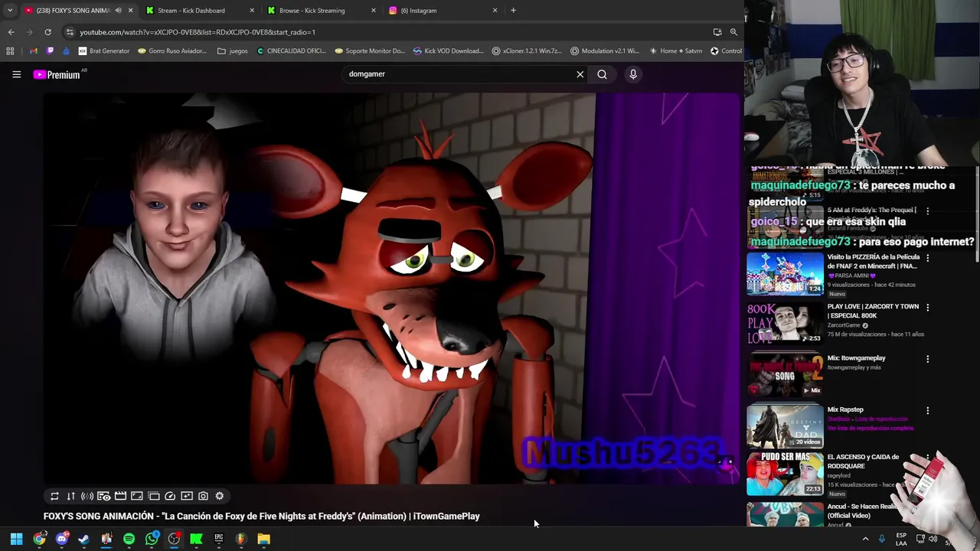This screenshot has width=980, height=551.
Task: Open the Soporte Monitor bookmark
Action: point(370,51)
